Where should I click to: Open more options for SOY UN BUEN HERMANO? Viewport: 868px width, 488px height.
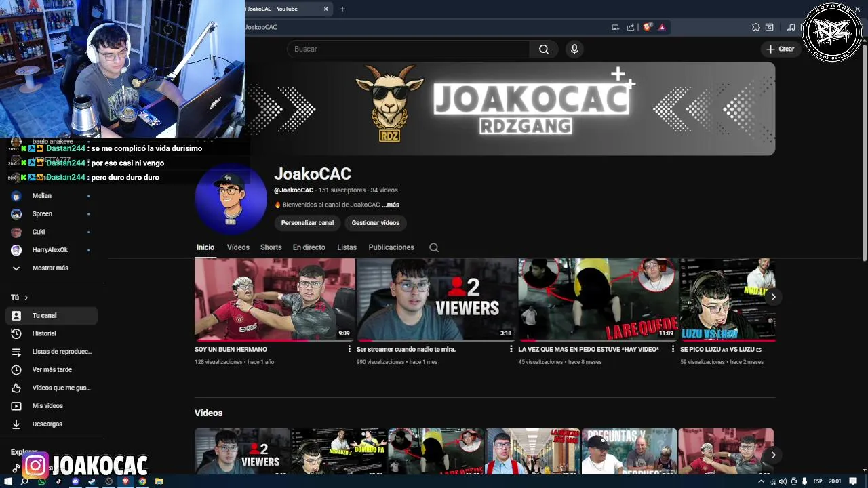[349, 349]
